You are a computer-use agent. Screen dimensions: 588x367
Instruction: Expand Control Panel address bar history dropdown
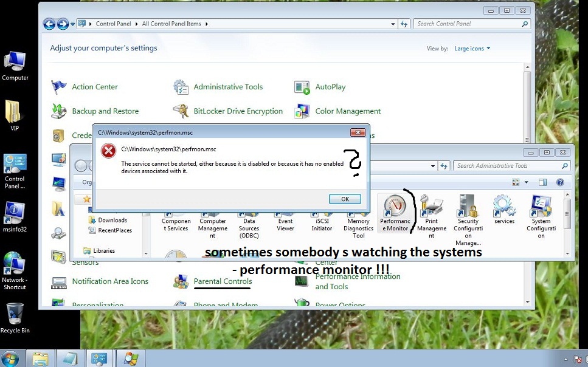coord(393,24)
